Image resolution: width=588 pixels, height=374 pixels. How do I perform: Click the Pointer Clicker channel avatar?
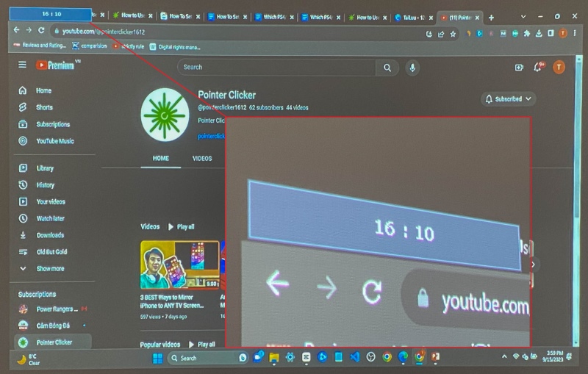165,115
